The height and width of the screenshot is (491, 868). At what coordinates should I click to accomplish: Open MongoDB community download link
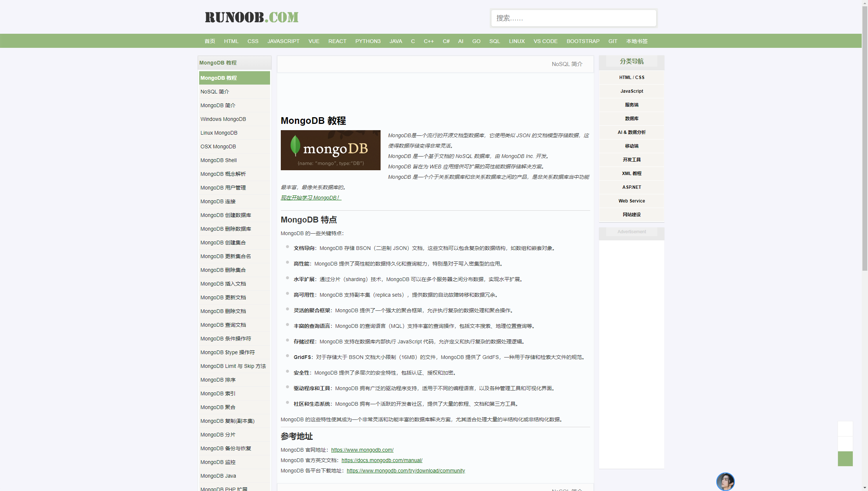[x=406, y=471]
